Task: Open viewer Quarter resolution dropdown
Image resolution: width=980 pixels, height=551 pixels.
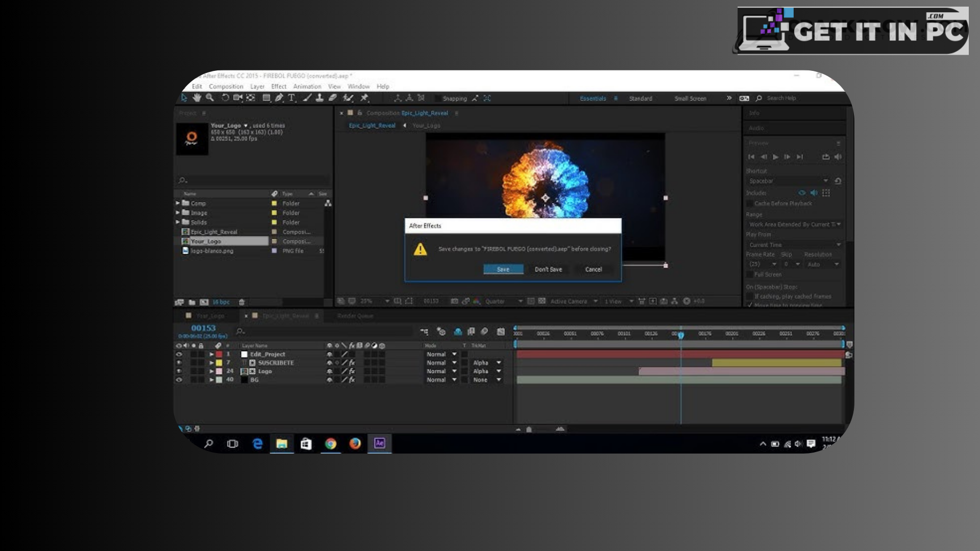Action: point(504,301)
